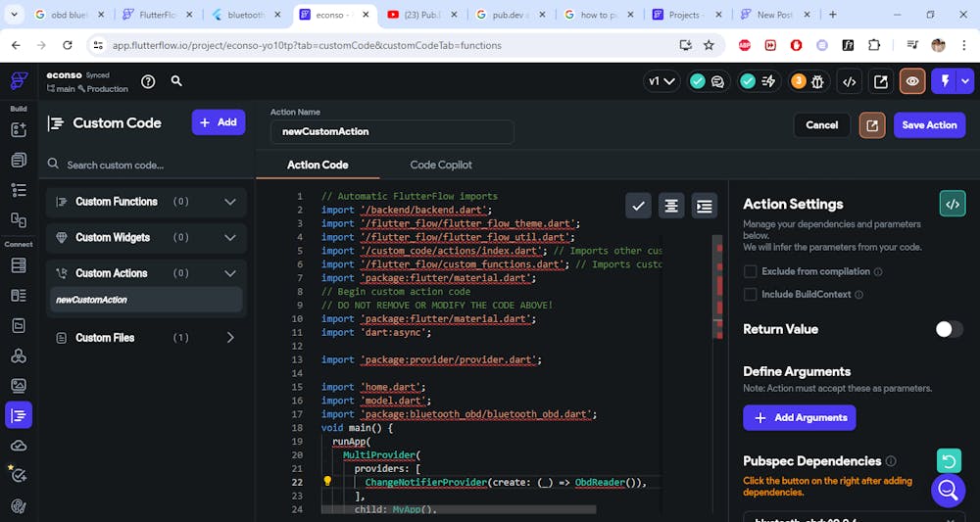Screen dimensions: 980x522
Task: Open the Page Selector sidebar icon
Action: click(x=19, y=160)
